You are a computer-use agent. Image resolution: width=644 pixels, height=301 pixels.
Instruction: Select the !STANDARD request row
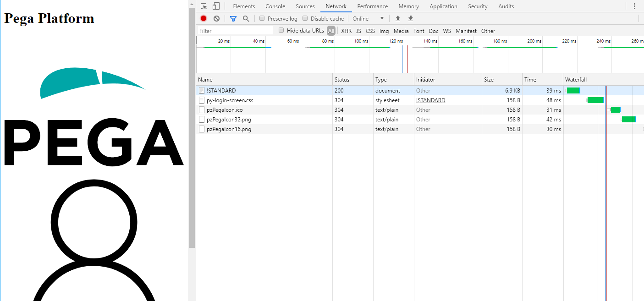pos(420,91)
